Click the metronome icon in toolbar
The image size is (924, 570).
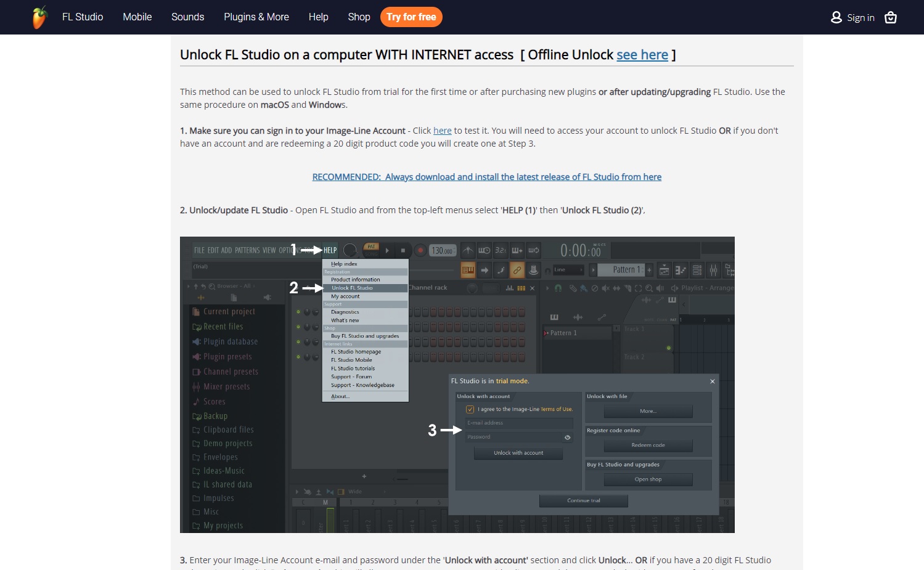point(468,250)
